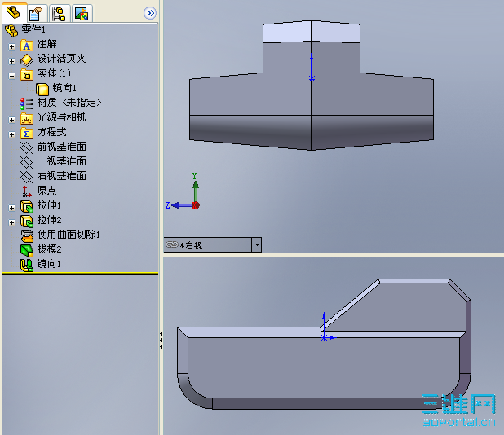The image size is (504, 435).
Task: Click the 注解 annotations folder icon
Action: click(x=27, y=46)
